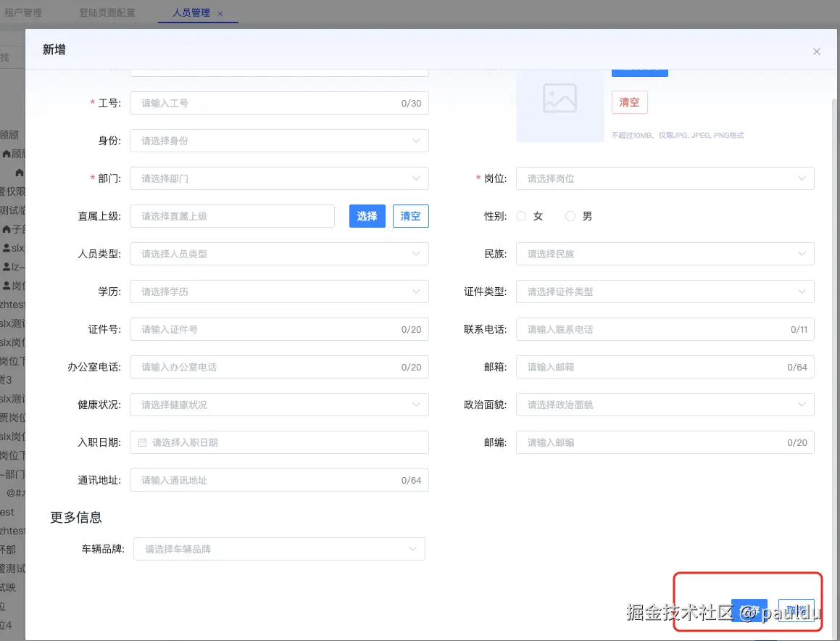
Task: Click the 入职日期 date picker field
Action: (x=279, y=442)
